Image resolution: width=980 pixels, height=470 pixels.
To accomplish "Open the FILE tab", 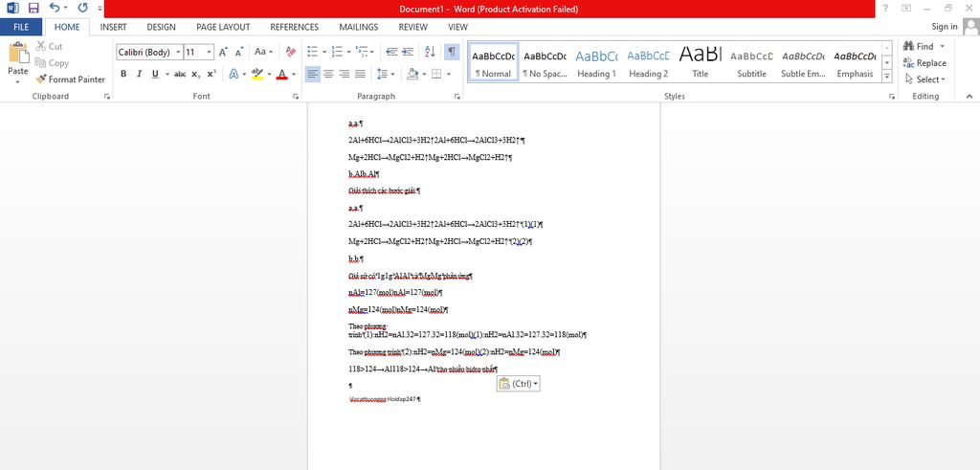I will (21, 27).
